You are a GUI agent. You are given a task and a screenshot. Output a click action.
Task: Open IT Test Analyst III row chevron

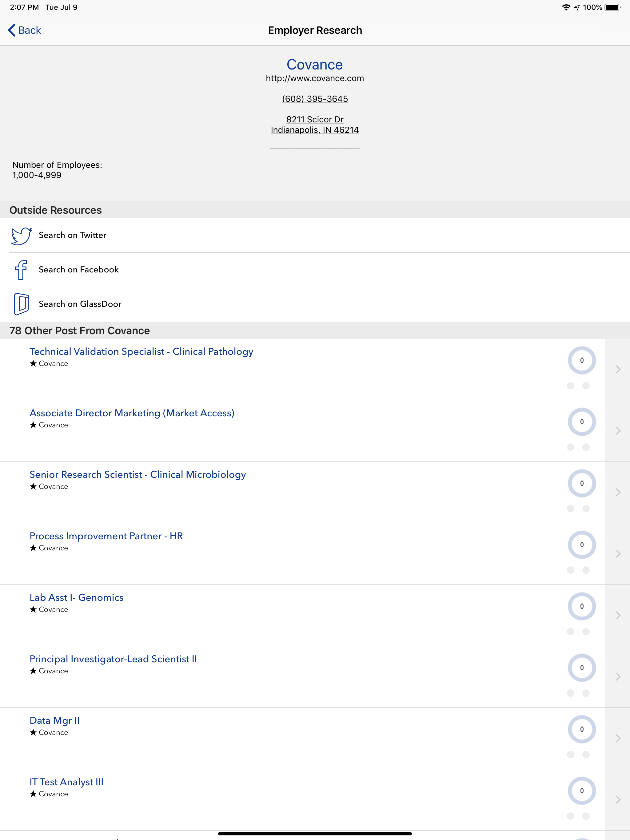tap(618, 800)
